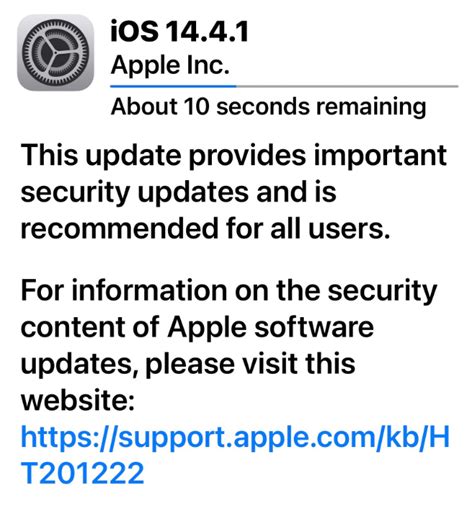Tap the T201222 portion of the link

(82, 473)
